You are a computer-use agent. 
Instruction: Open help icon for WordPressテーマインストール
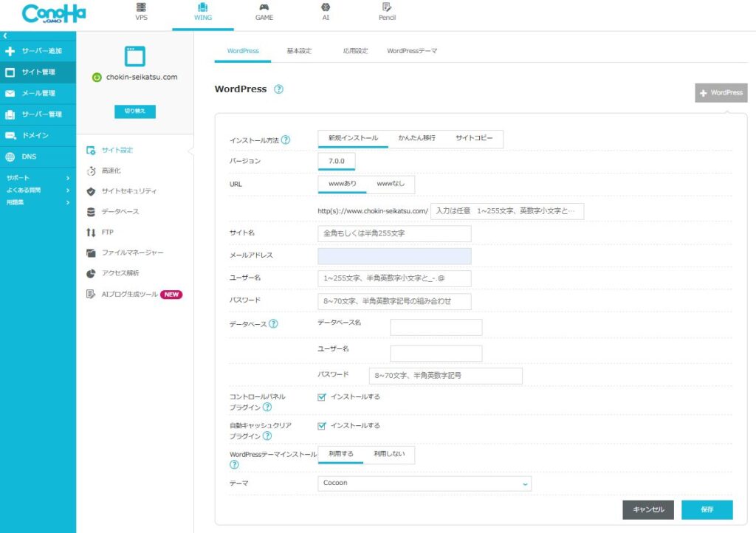tap(234, 464)
